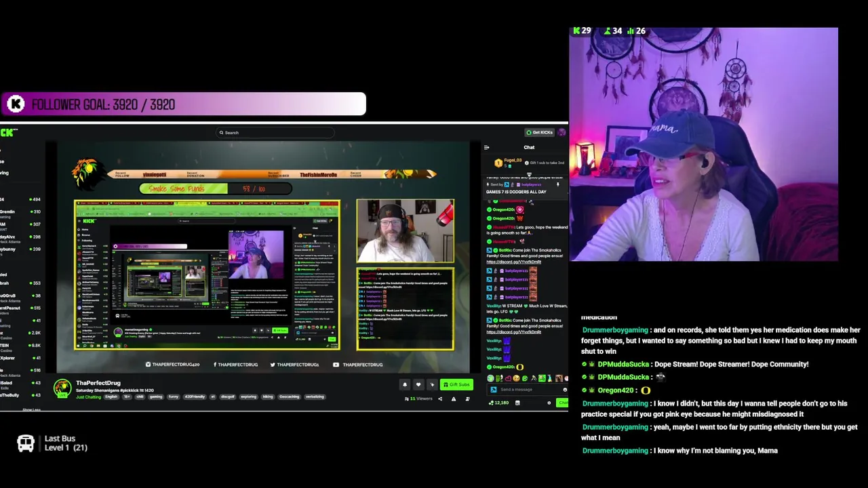The height and width of the screenshot is (488, 868).
Task: Click the green Gift Subs button
Action: point(456,385)
